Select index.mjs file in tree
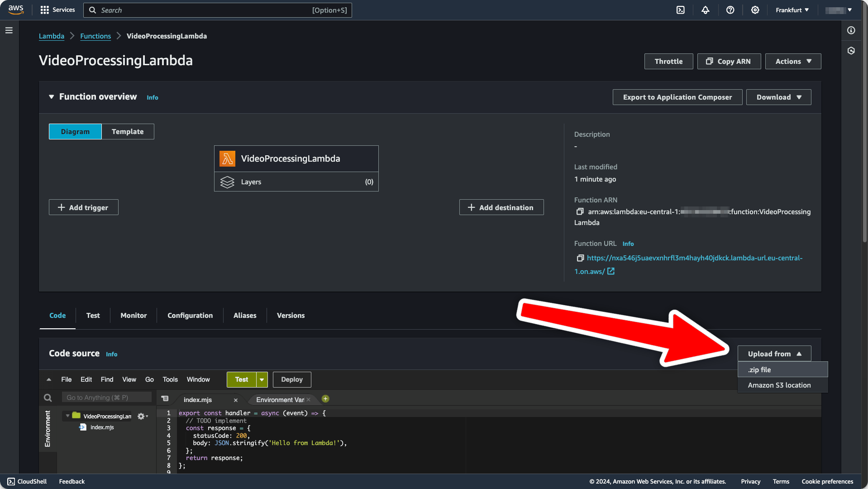868x489 pixels. click(102, 427)
